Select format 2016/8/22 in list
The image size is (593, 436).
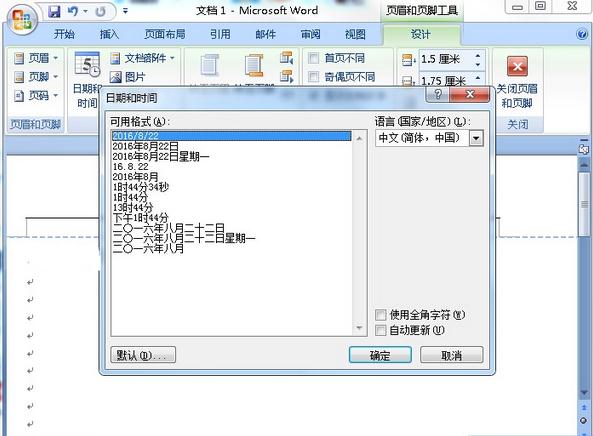(231, 136)
